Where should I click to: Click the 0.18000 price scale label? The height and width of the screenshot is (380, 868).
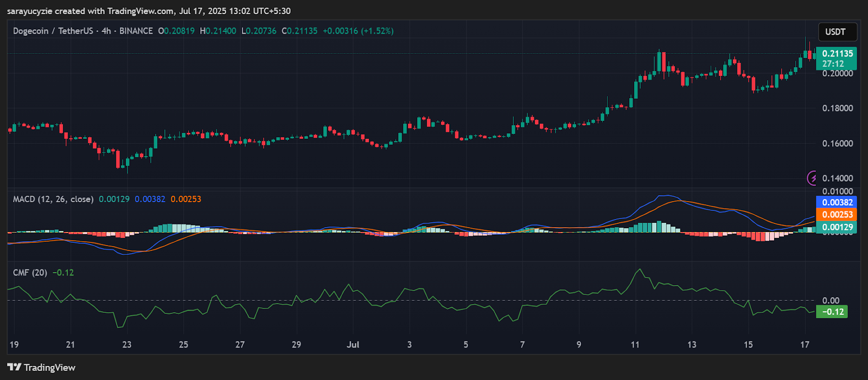tap(838, 108)
